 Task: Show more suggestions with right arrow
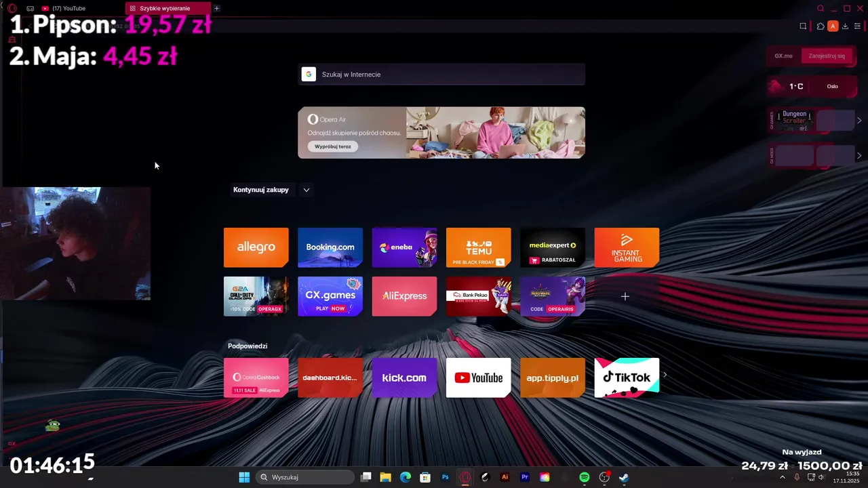coord(665,375)
